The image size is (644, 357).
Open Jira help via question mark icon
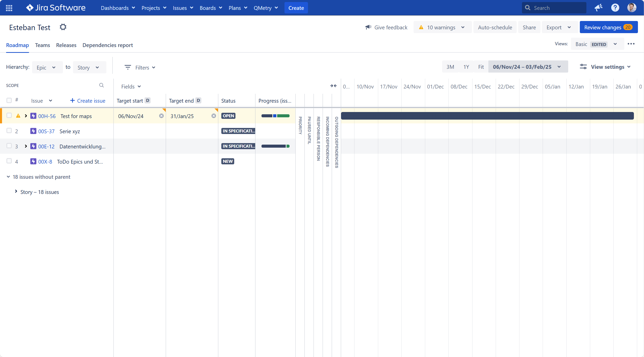pos(615,8)
